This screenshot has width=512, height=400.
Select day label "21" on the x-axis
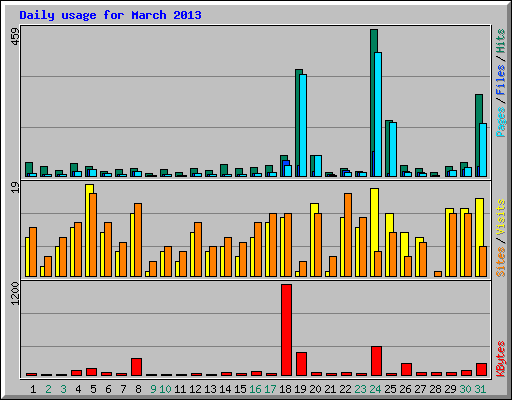330,389
